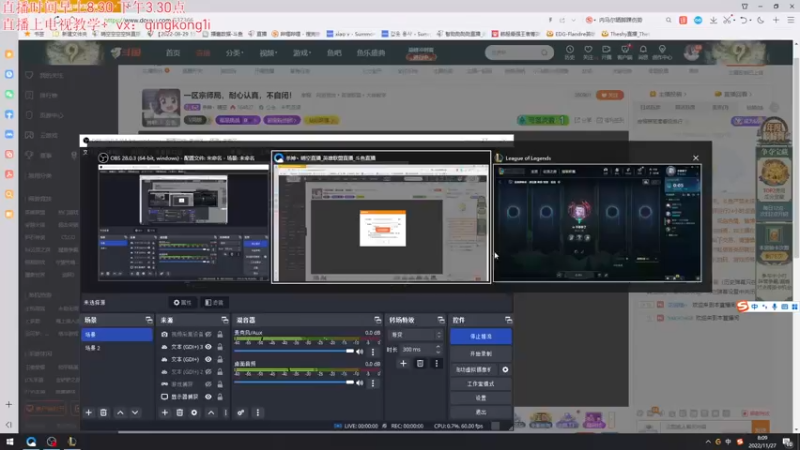Expand the Douyu video (视频) menu
Screen dimensions: 800x450
coord(268,53)
